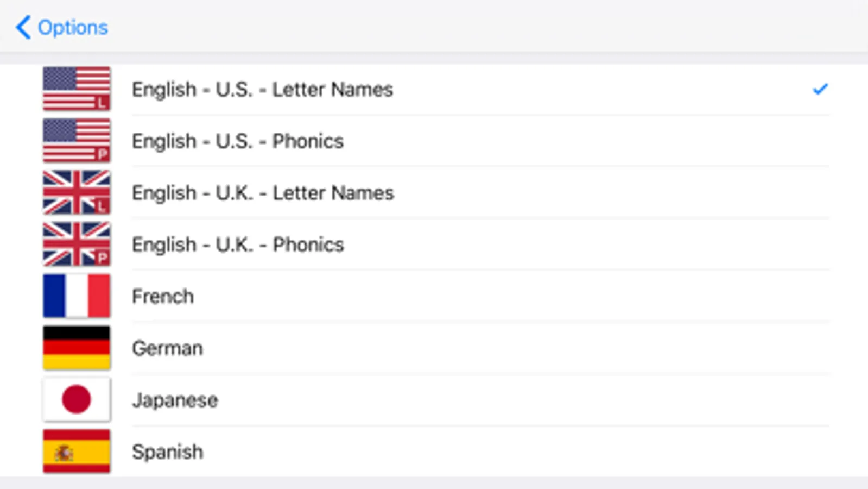Tap the French flag icon

(77, 296)
